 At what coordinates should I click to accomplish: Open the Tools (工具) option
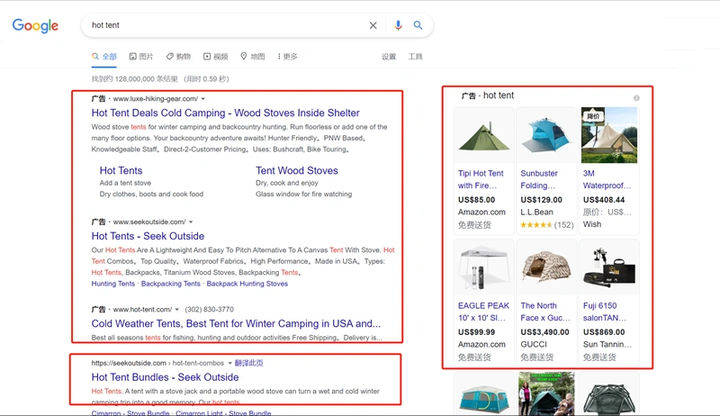coord(415,56)
